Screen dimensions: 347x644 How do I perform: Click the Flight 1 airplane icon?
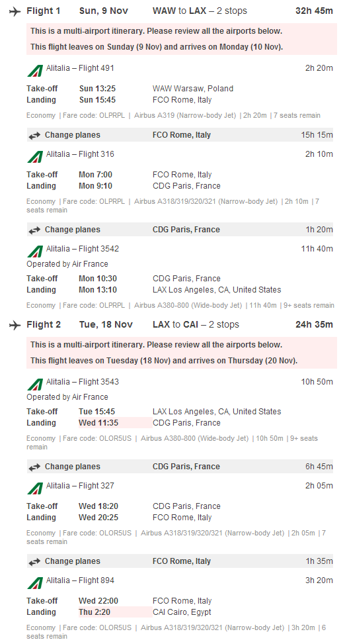(x=15, y=11)
